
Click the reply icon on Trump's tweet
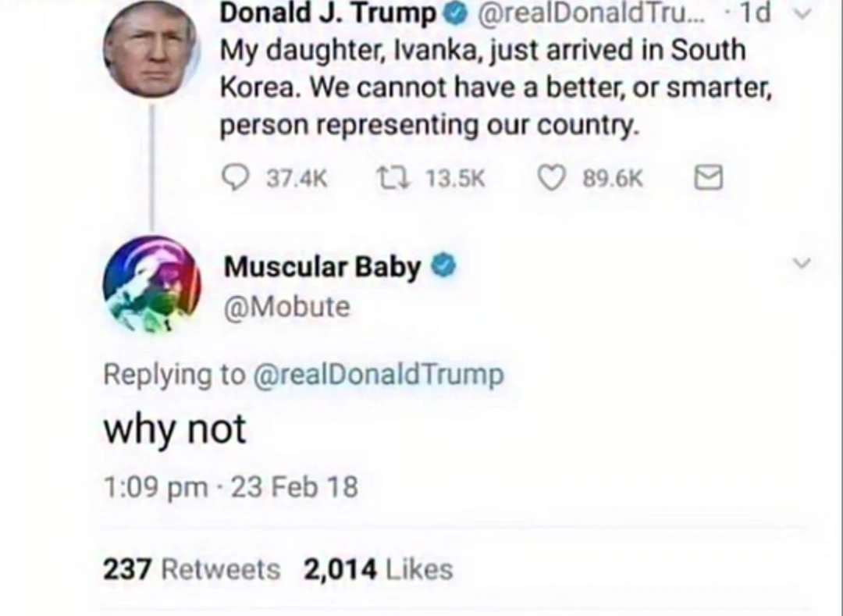236,178
